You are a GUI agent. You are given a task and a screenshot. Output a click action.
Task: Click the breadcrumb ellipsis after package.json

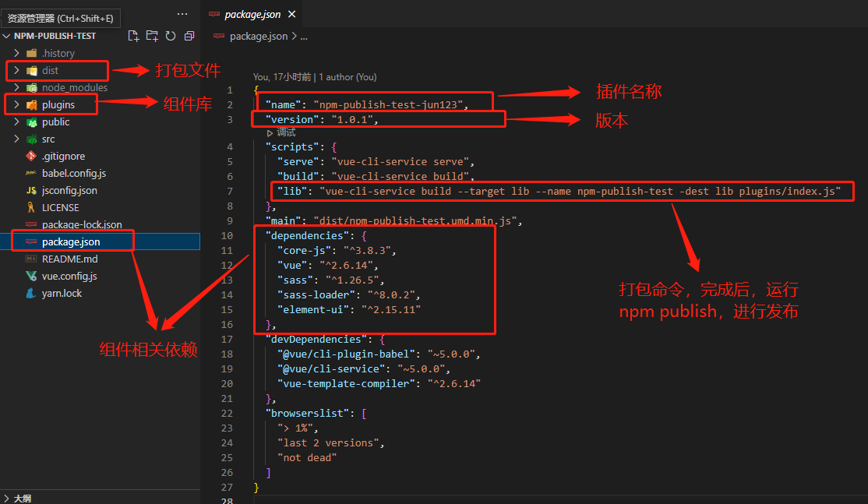(303, 37)
